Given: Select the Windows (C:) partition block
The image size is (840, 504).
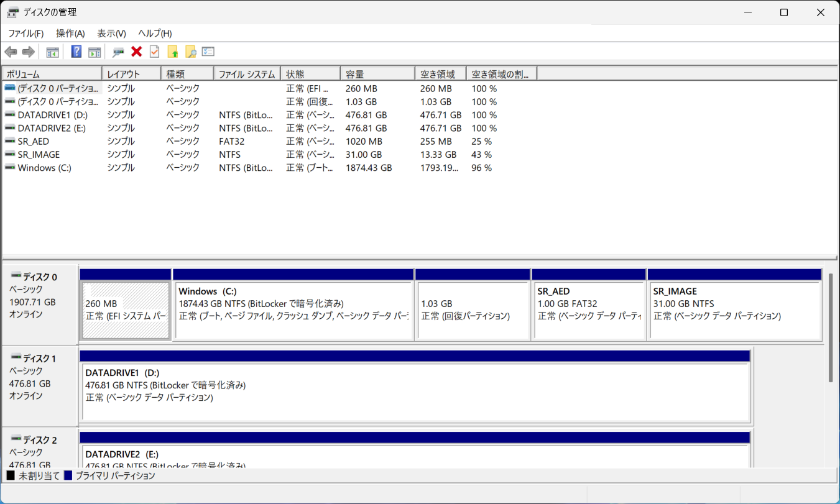Looking at the screenshot, I should 292,311.
